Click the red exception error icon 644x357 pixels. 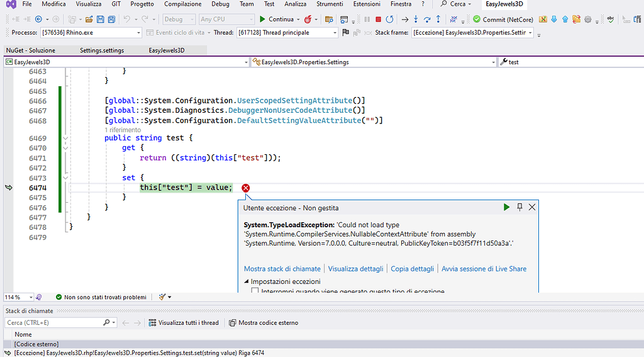246,188
